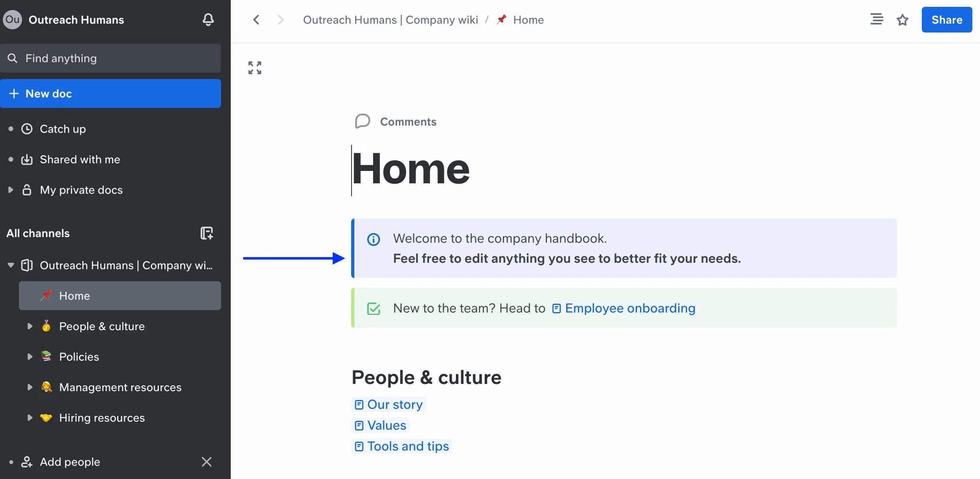Click the All channels panel icon
The height and width of the screenshot is (479, 980).
(206, 233)
